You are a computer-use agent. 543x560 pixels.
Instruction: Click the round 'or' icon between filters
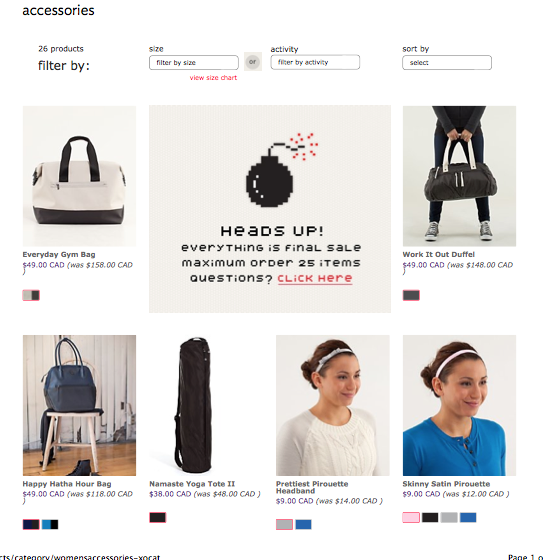[253, 62]
